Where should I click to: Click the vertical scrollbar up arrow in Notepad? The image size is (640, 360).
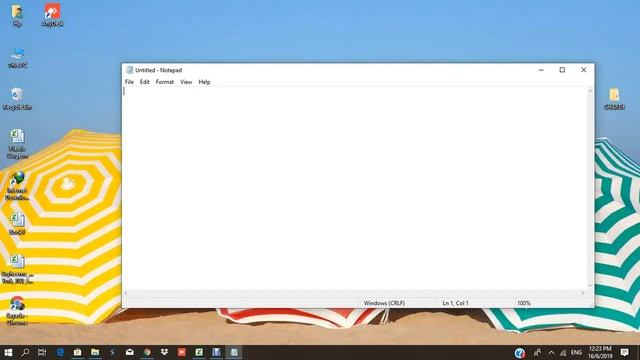click(x=590, y=91)
